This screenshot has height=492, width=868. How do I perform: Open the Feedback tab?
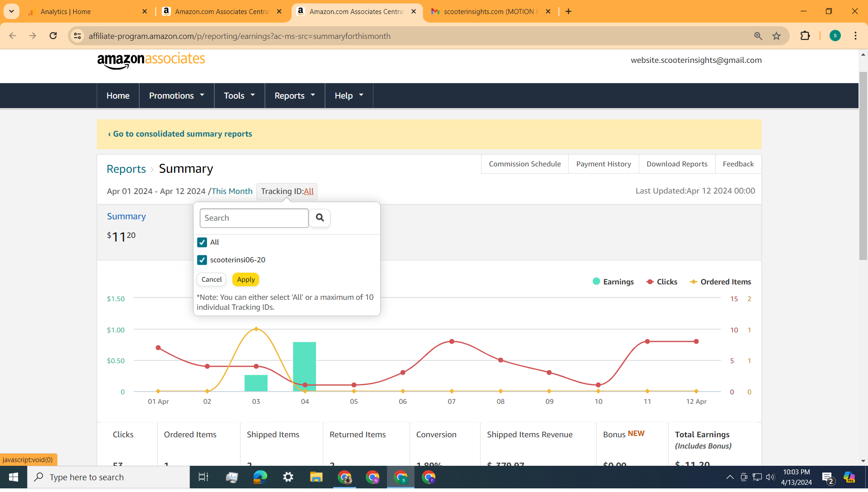(738, 164)
